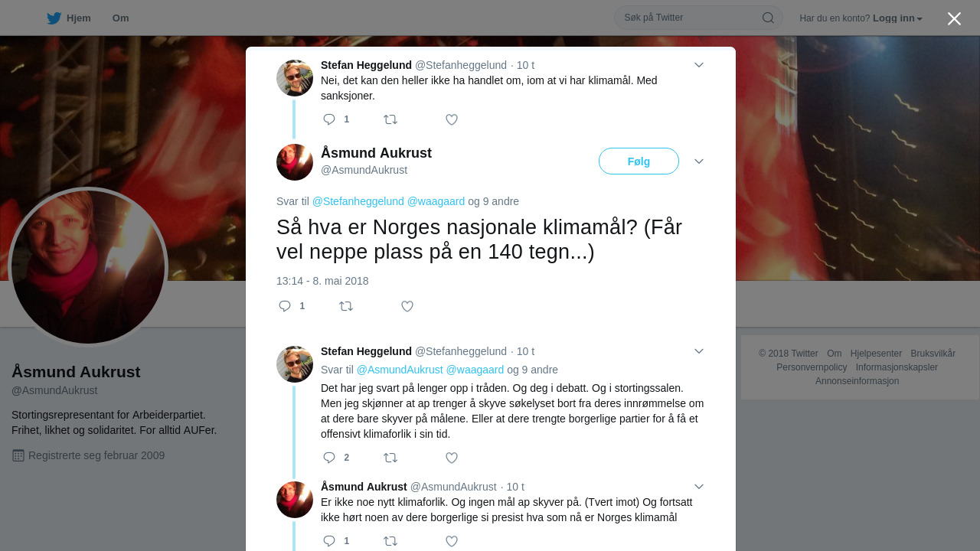Click the Twitter bird Hjem icon
The height and width of the screenshot is (551, 980).
[54, 18]
